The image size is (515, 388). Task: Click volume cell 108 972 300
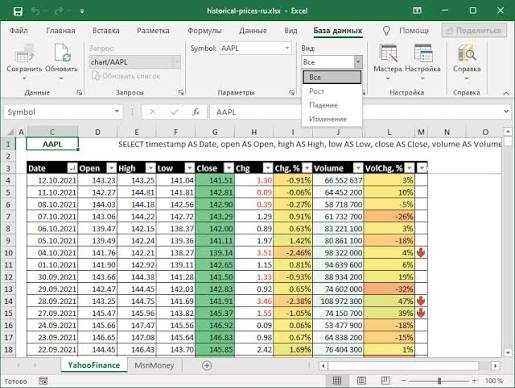point(338,301)
